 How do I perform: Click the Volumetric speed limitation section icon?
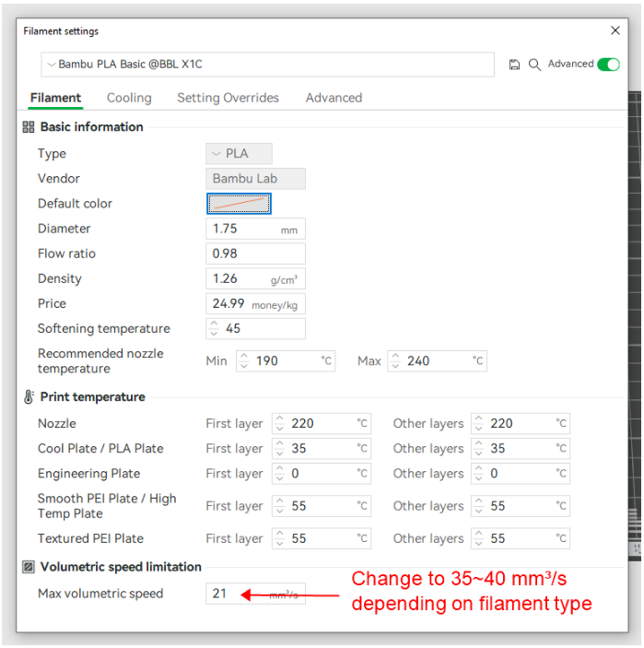29,567
